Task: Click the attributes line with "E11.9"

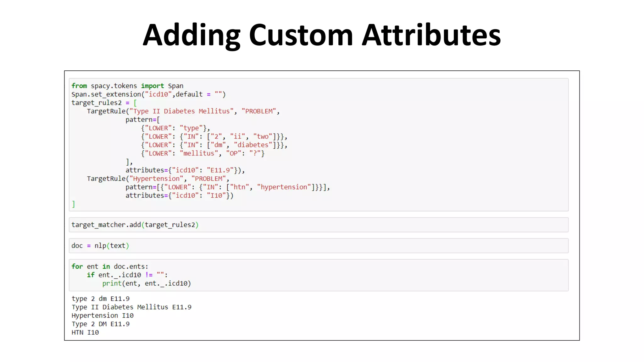Action: click(x=185, y=170)
